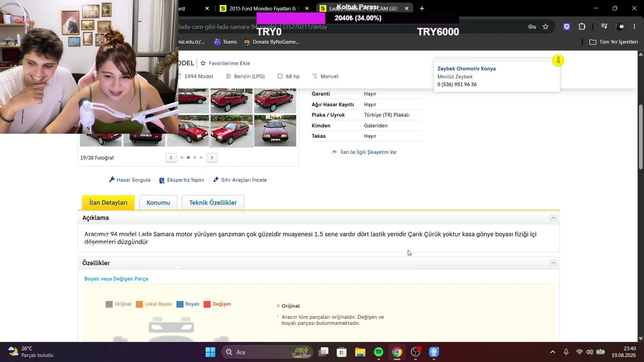
Task: Open OBS Studio from the taskbar
Action: 416,352
